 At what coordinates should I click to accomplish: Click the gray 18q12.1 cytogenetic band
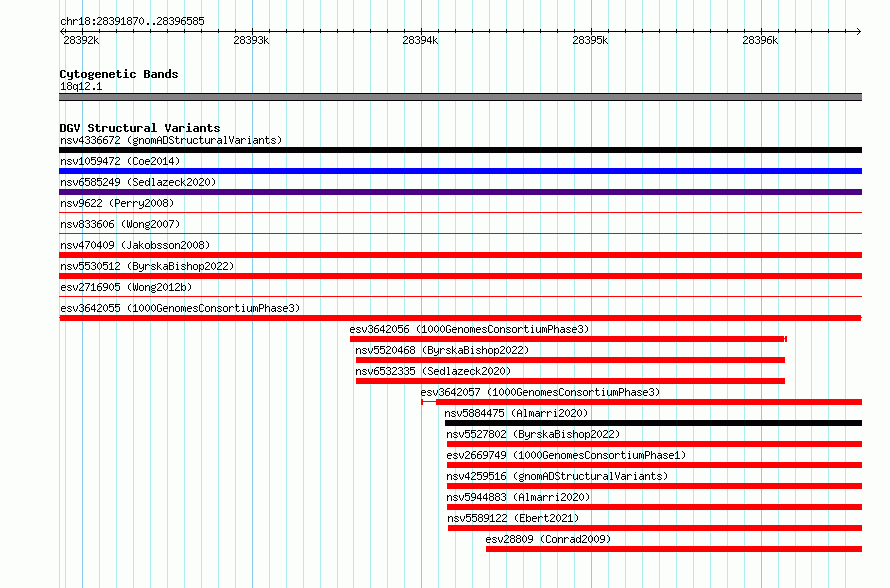click(460, 97)
